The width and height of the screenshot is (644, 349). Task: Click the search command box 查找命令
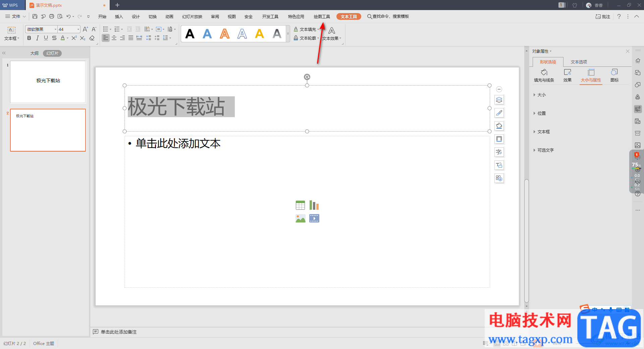coord(388,16)
